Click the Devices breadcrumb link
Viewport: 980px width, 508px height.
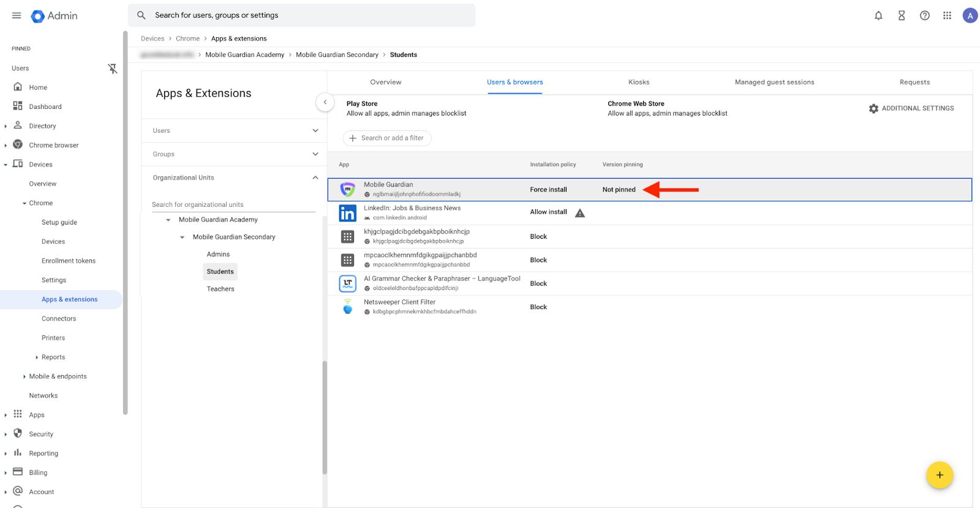[153, 39]
